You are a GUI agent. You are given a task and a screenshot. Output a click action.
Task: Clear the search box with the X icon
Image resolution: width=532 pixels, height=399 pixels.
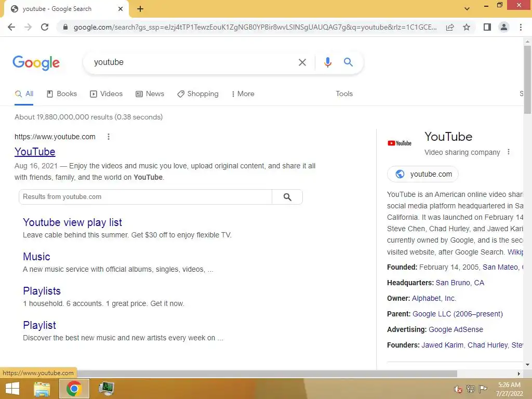point(302,62)
